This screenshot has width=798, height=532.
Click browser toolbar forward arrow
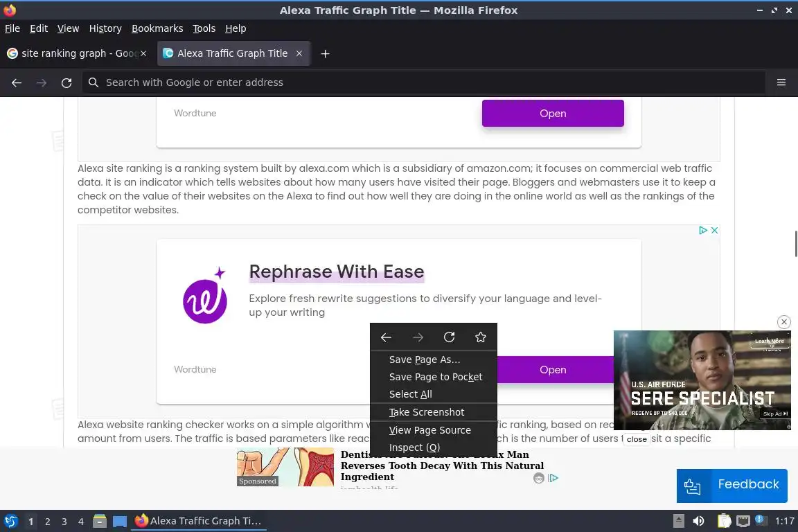[x=42, y=82]
